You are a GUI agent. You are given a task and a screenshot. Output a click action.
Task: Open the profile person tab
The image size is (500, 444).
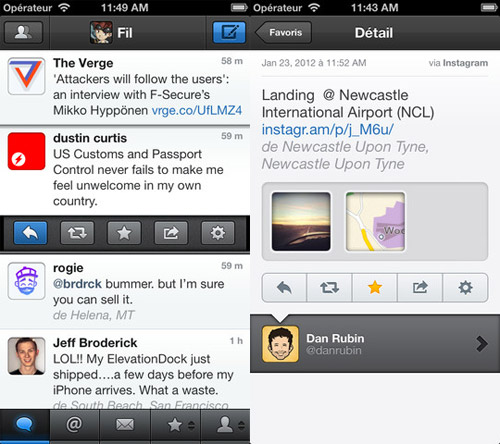click(225, 425)
